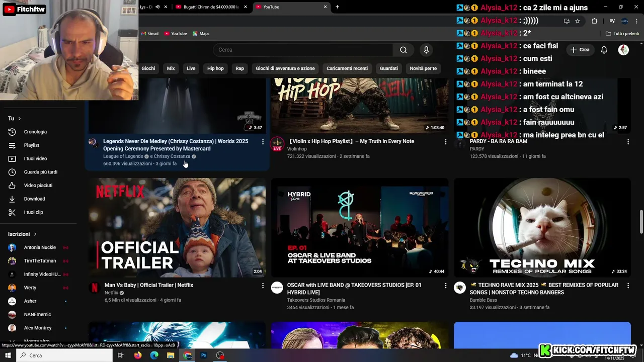Open options menu for TECHNO RAVE MIX video
The width and height of the screenshot is (644, 362).
tap(628, 286)
